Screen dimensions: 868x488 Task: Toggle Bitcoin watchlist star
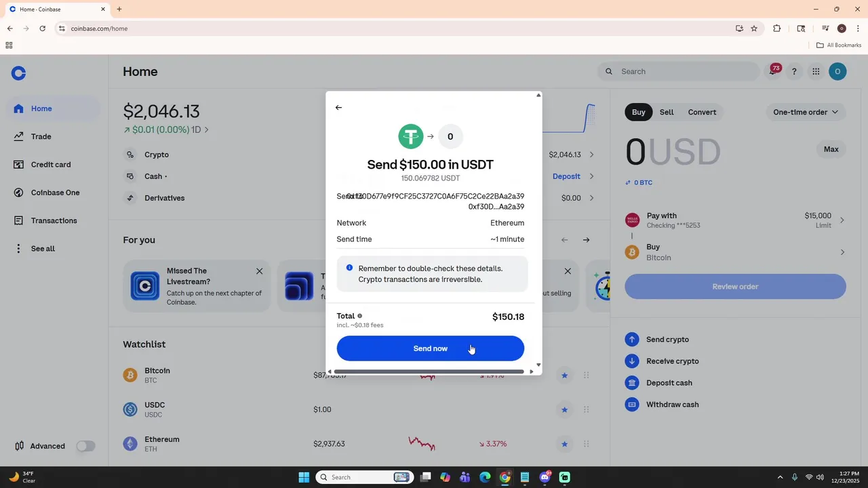click(x=564, y=375)
